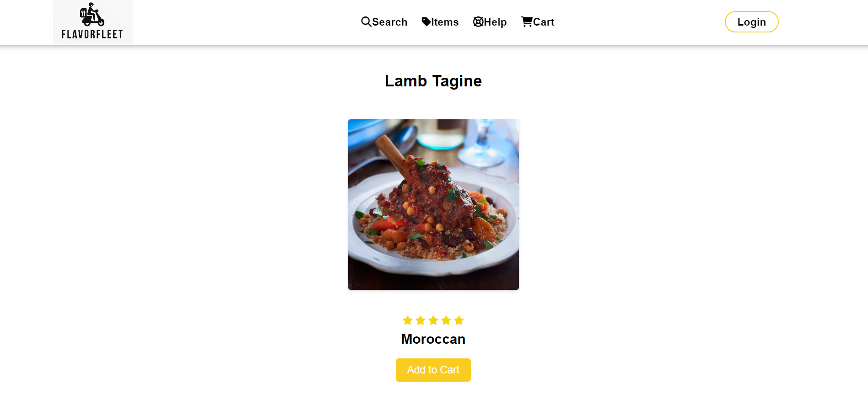Add Lamb Tagine to cart
The width and height of the screenshot is (868, 405).
pos(433,370)
